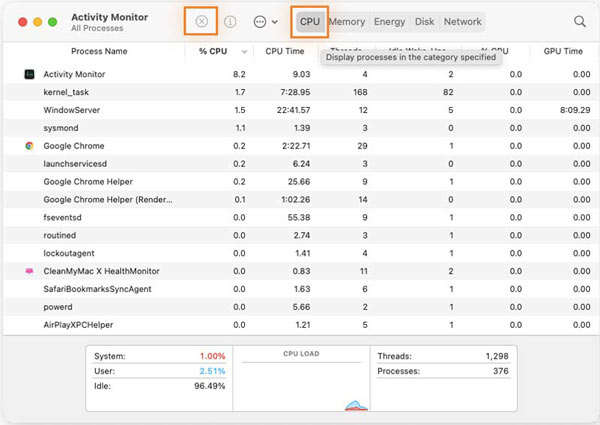This screenshot has width=600, height=425.
Task: Select the Google Chrome Helper row
Action: click(300, 182)
